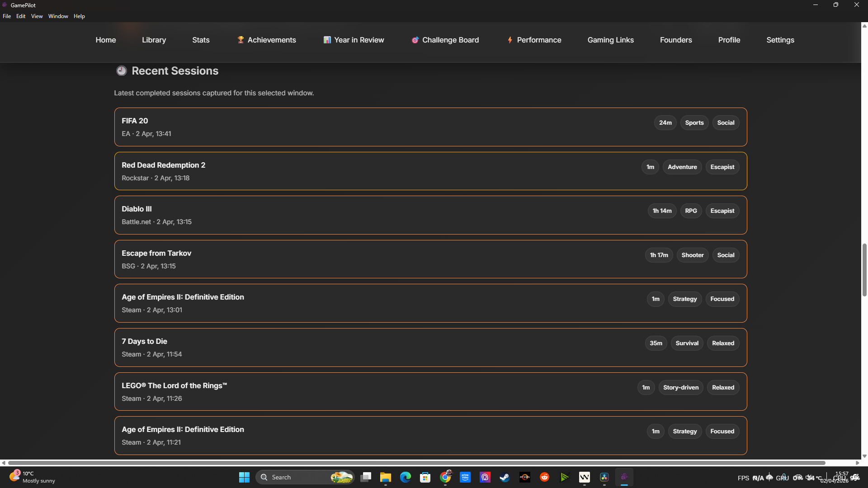Open the Prime Video taskbar icon
Viewport: 868px width, 488px height.
465,477
